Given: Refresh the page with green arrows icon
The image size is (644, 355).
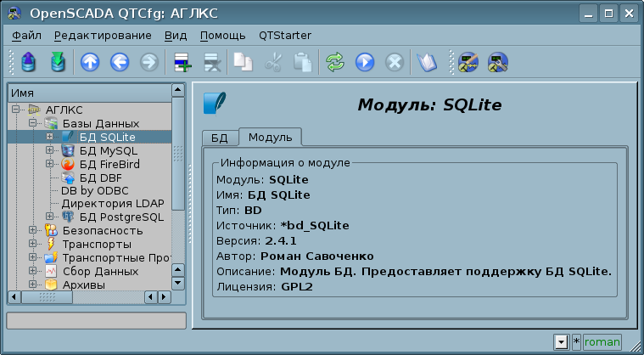Looking at the screenshot, I should pyautogui.click(x=335, y=63).
